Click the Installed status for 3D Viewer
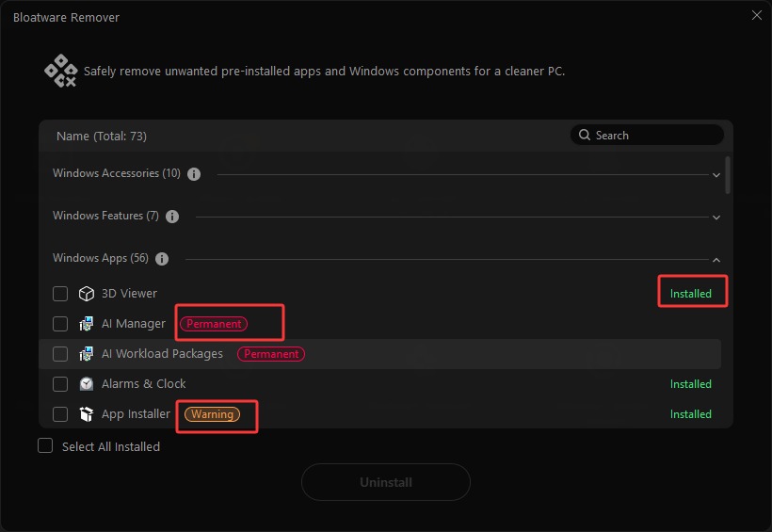Viewport: 772px width, 532px height. tap(690, 294)
